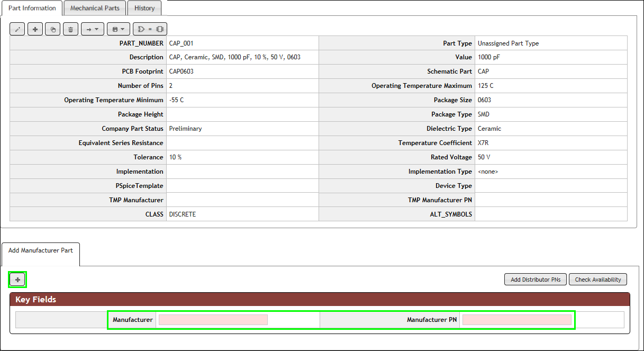
Task: Switch to the Mechanical Parts tab
Action: (94, 8)
